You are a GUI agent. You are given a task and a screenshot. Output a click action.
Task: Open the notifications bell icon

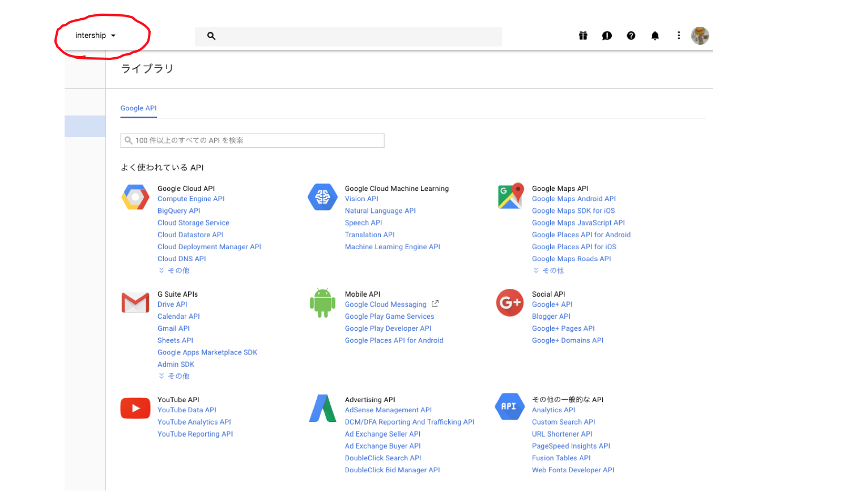[655, 36]
